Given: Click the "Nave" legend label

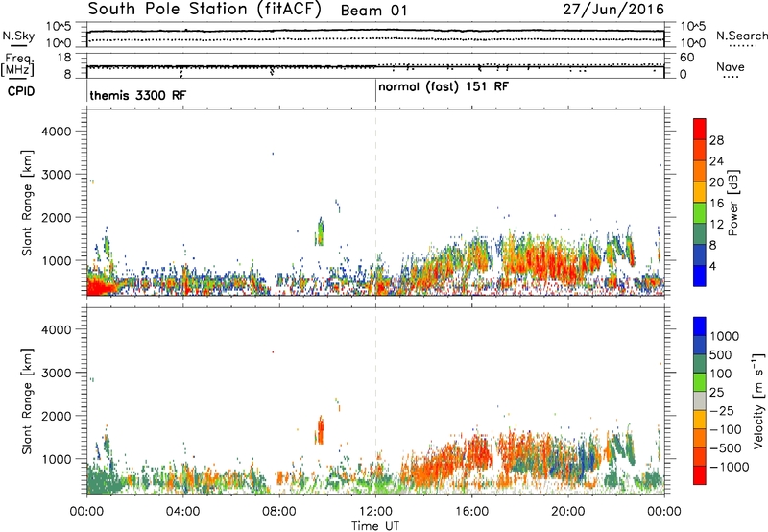Looking at the screenshot, I should [x=731, y=66].
